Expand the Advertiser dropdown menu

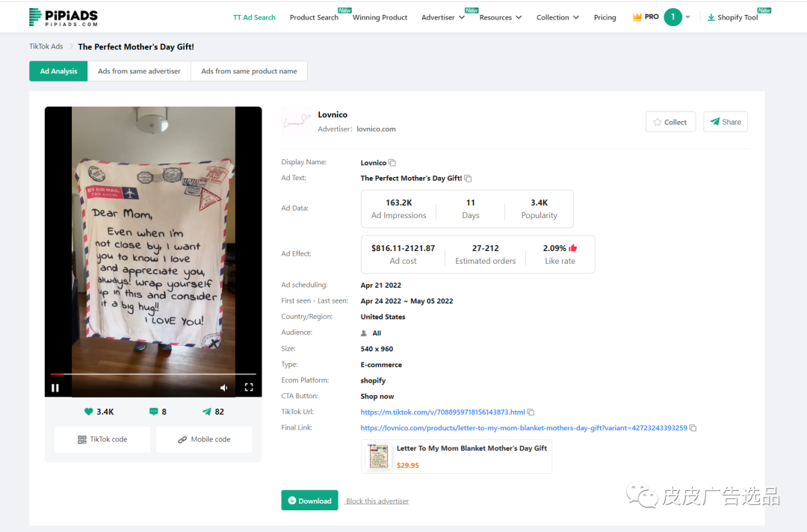(x=442, y=17)
